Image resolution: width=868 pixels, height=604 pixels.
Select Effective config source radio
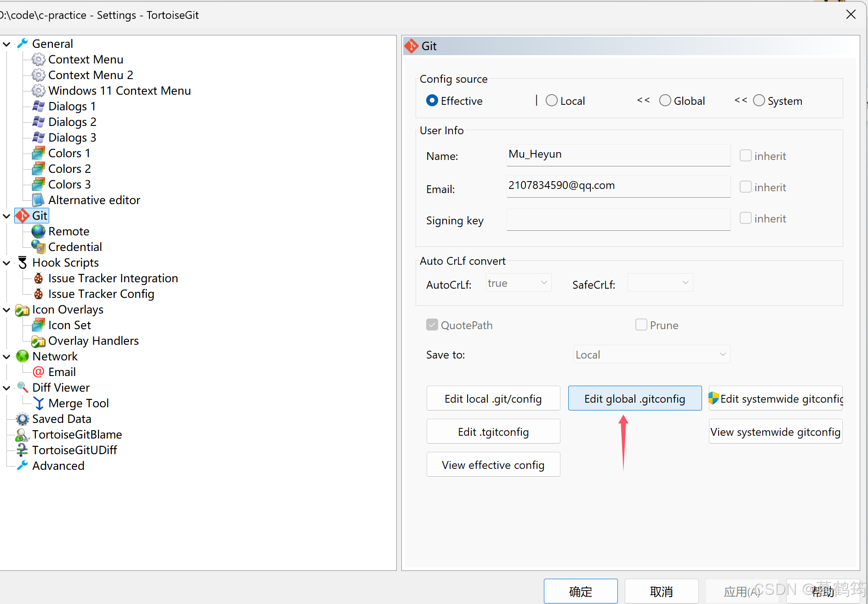click(x=432, y=101)
